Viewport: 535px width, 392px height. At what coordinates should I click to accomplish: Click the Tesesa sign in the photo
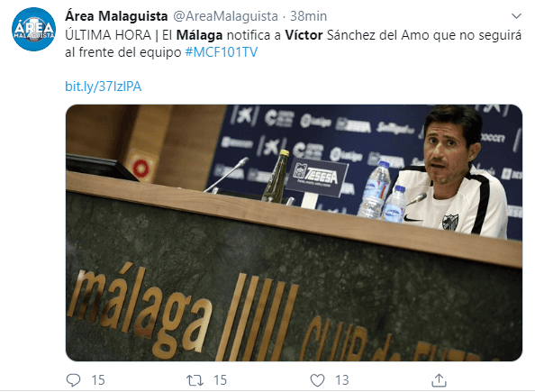(x=316, y=177)
